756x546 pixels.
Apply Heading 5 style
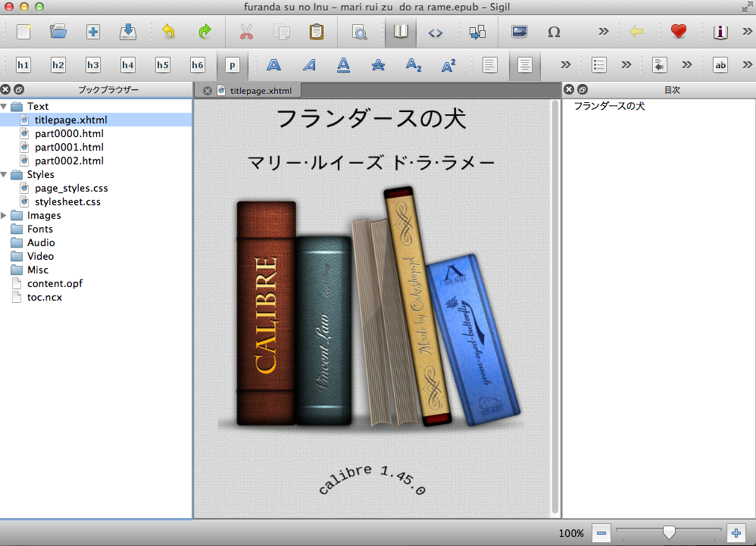(x=163, y=65)
